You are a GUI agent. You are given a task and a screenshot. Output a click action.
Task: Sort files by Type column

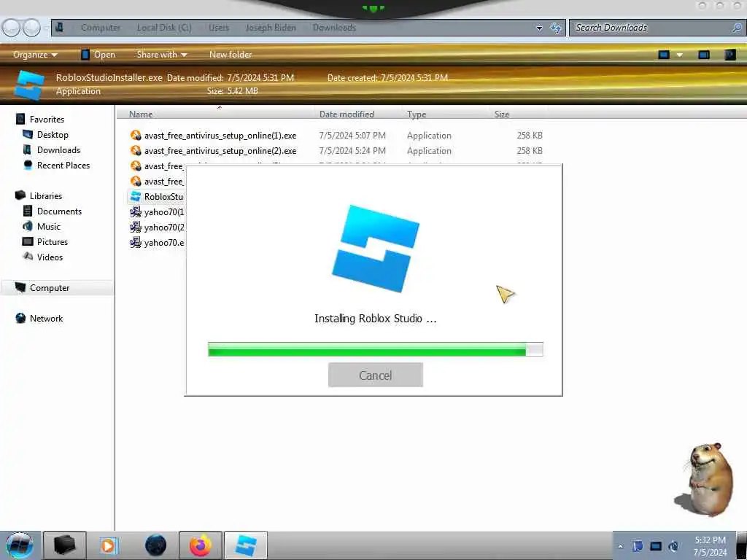(417, 114)
